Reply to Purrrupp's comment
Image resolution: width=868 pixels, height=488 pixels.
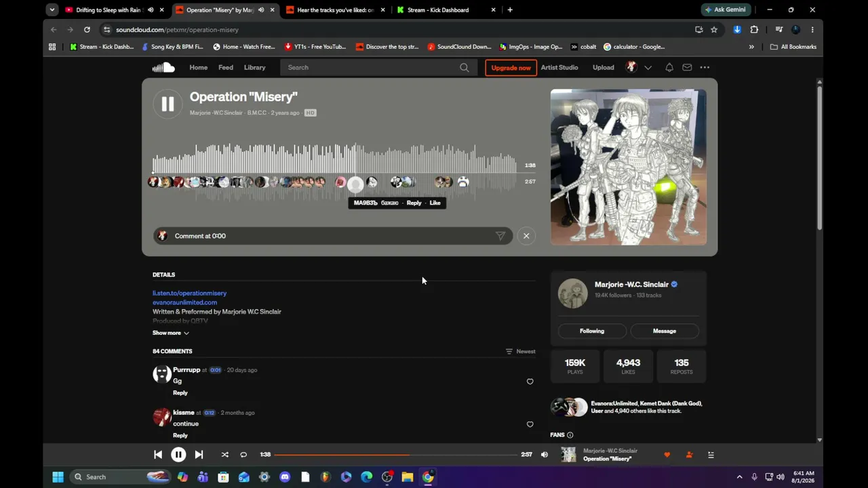point(180,393)
